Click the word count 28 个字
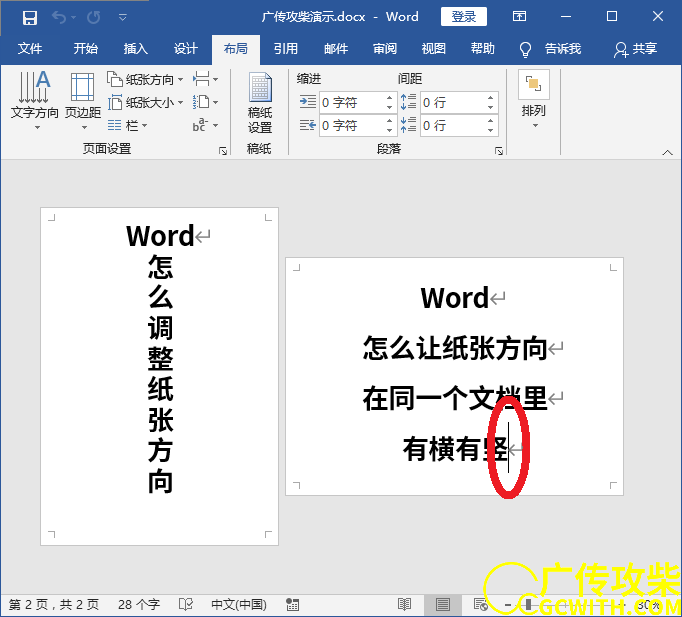 [x=139, y=605]
